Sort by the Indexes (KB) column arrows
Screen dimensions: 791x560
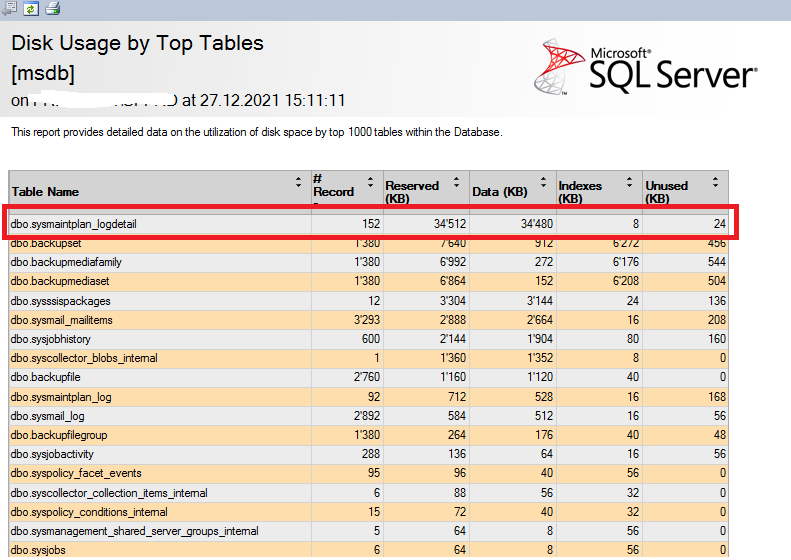tap(629, 182)
